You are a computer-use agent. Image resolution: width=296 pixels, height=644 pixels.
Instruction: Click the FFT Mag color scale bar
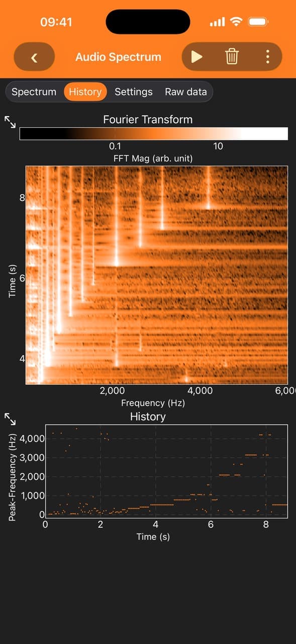154,133
